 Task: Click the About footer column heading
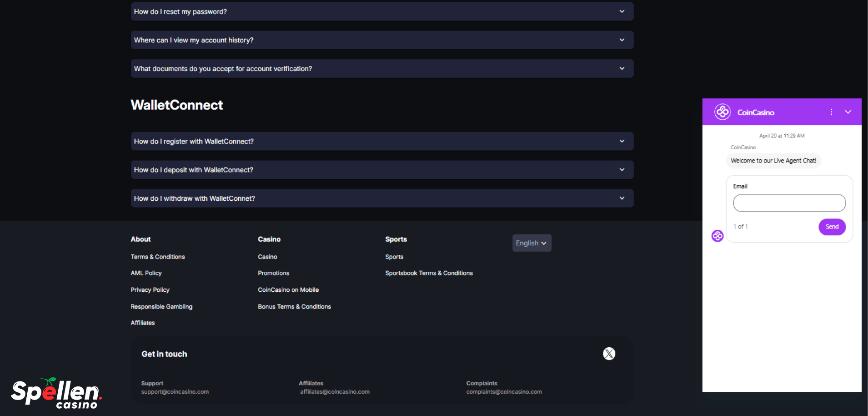tap(140, 239)
